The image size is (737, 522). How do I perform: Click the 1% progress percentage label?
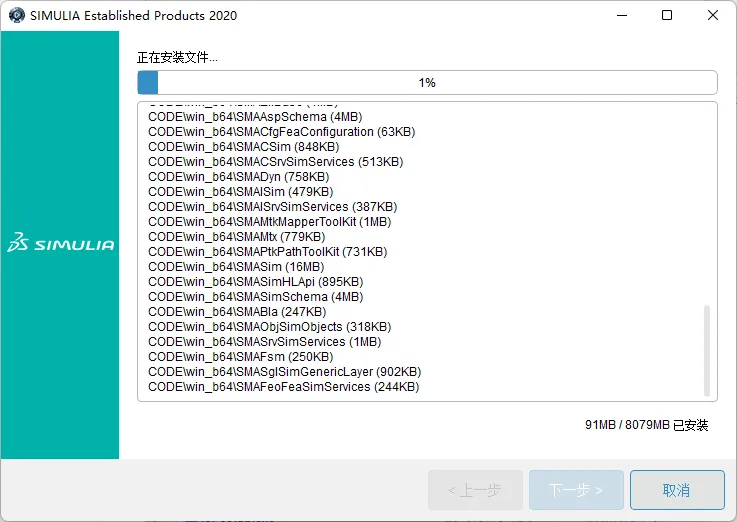pyautogui.click(x=427, y=83)
